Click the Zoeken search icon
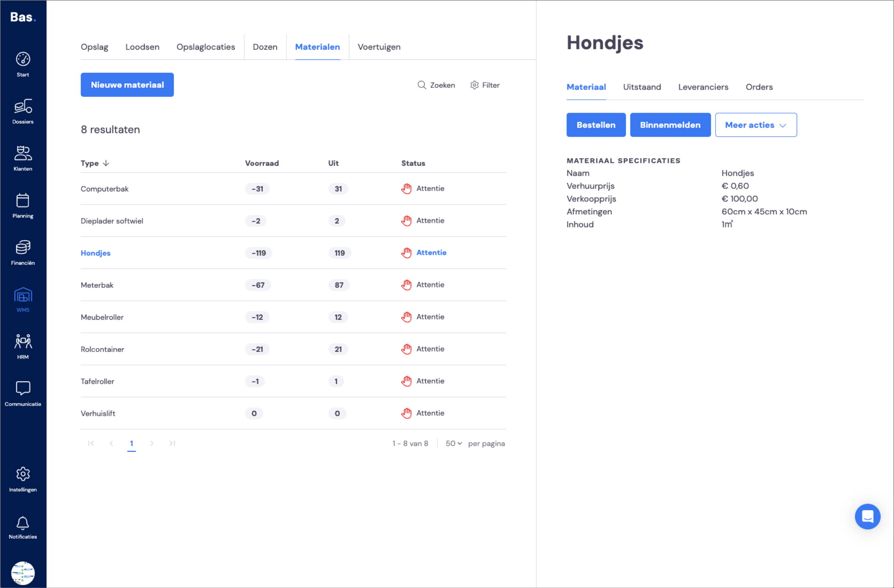894x588 pixels. click(422, 85)
